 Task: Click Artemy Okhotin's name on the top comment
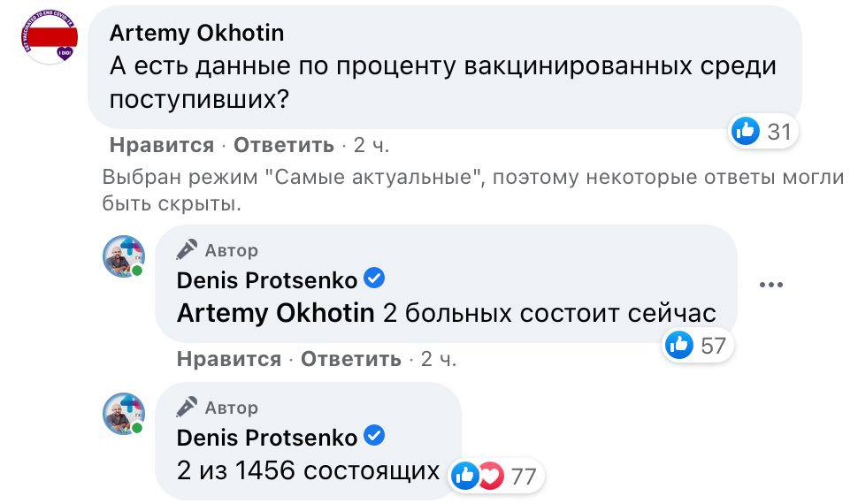pos(196,33)
